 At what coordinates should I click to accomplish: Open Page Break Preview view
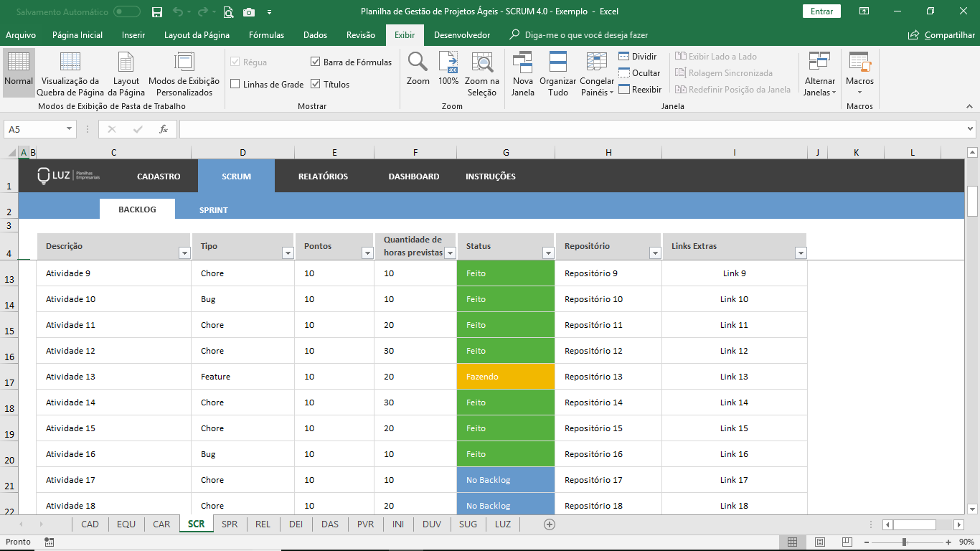70,63
